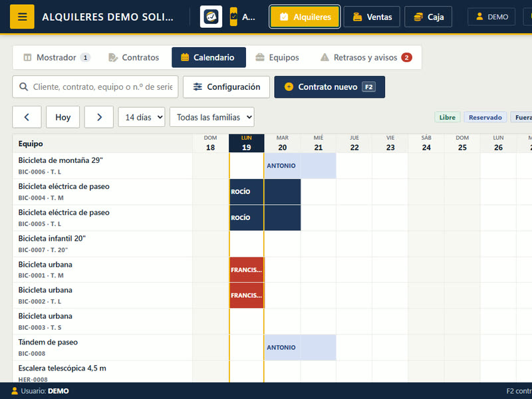Open ROCÍO booking on BIC-0005
This screenshot has width=532, height=399.
[265, 218]
